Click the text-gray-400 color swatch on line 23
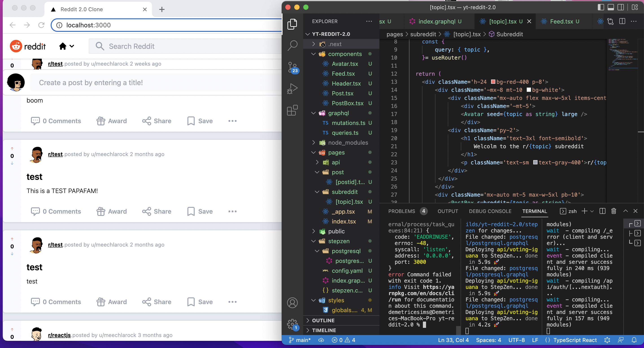644x348 pixels. [x=535, y=162]
